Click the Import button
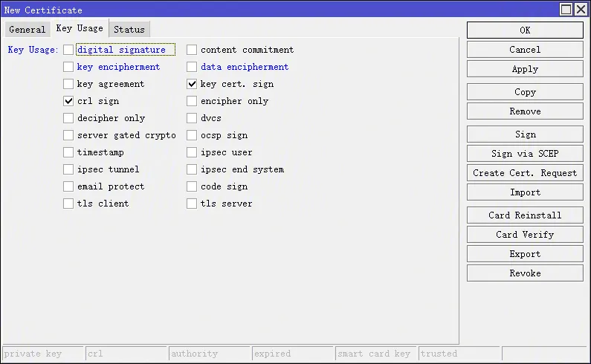 [525, 192]
